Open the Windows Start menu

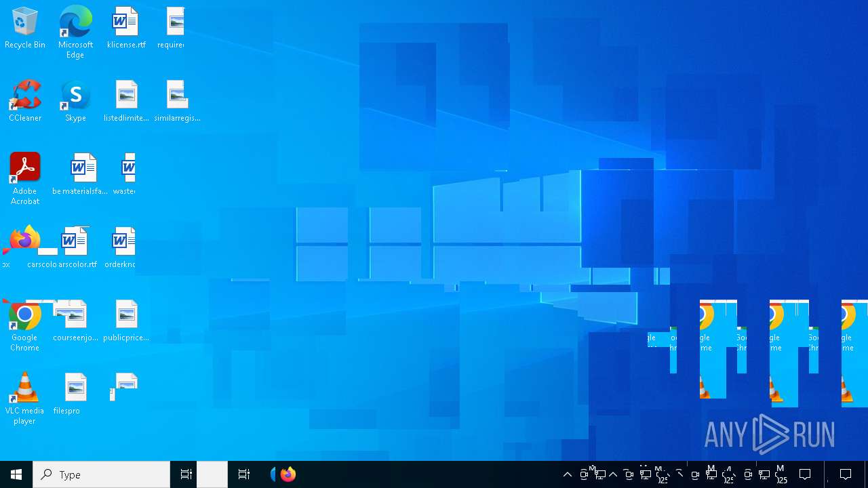16,474
